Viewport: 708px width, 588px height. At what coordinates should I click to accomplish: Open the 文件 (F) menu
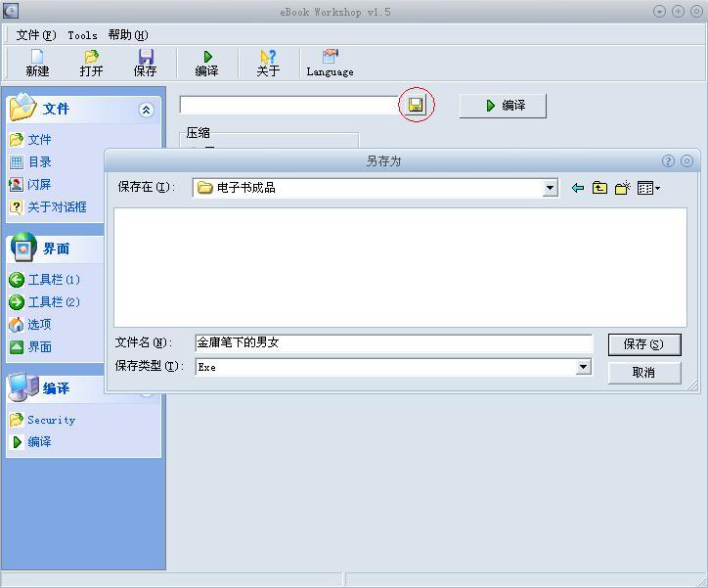[36, 35]
